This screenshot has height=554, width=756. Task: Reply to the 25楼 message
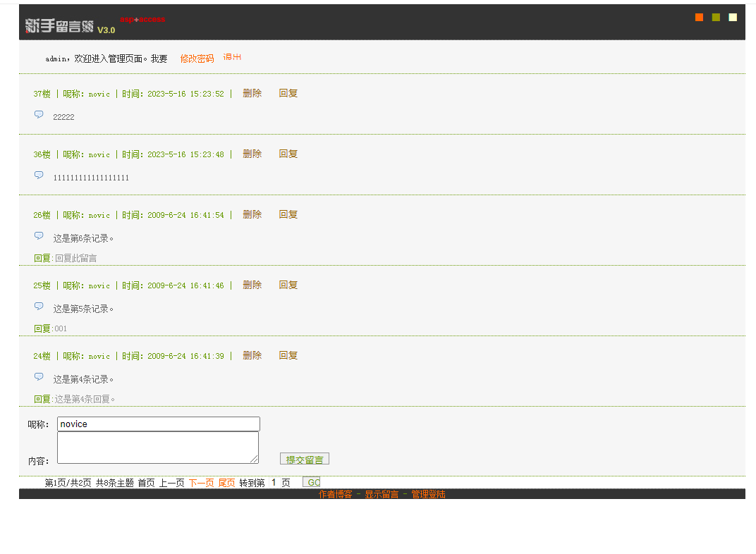click(x=288, y=285)
